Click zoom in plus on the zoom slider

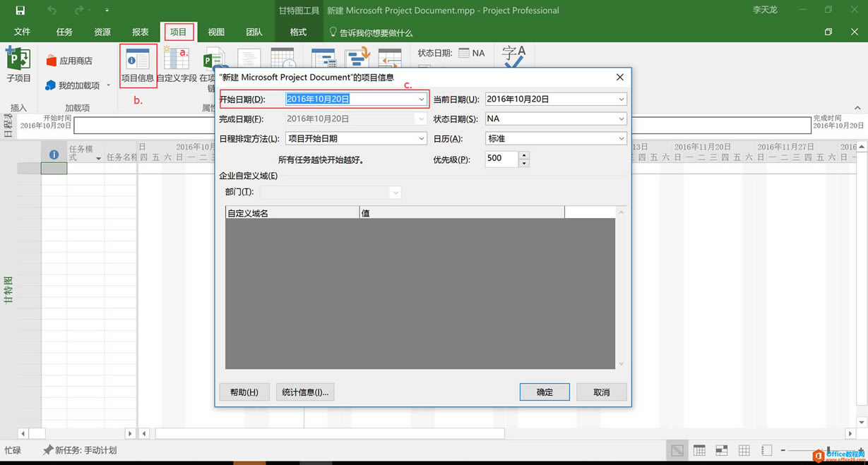click(x=860, y=449)
